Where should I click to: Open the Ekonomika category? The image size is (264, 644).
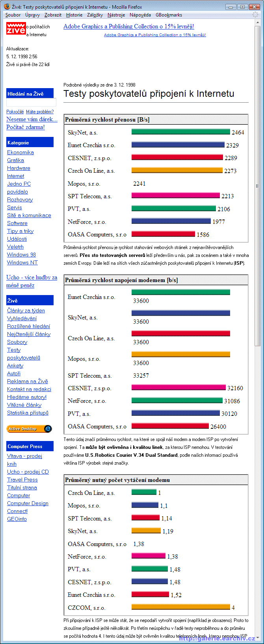20,152
